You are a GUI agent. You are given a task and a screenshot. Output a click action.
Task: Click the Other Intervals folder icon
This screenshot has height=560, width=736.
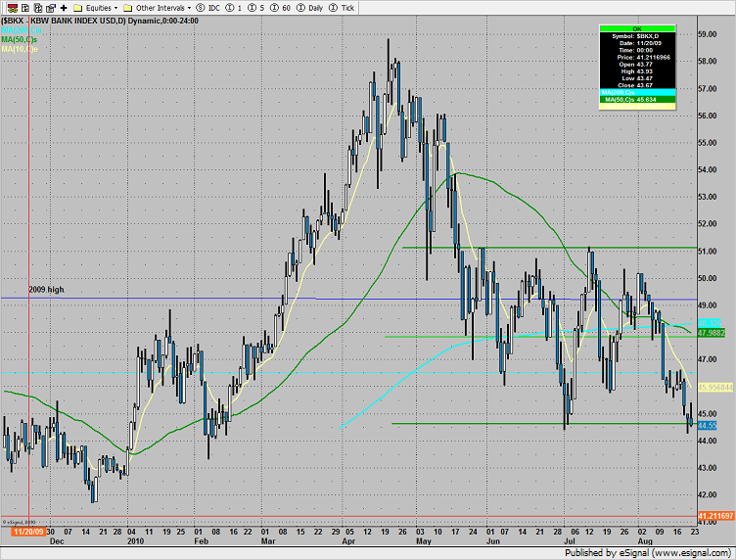pos(127,6)
